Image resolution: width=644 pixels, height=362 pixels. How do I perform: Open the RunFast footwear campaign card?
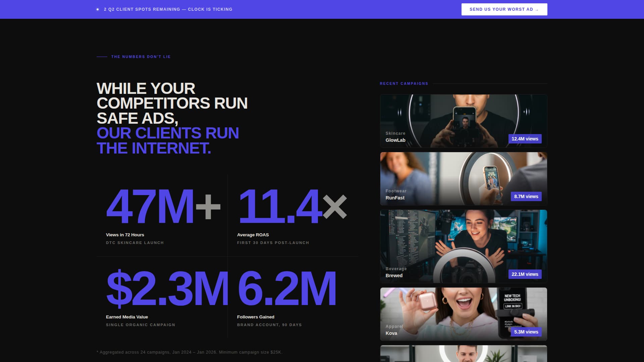point(463,178)
